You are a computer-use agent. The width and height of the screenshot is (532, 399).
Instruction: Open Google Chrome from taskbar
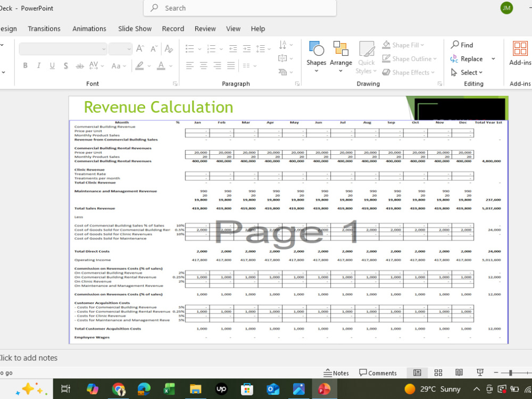tap(119, 389)
